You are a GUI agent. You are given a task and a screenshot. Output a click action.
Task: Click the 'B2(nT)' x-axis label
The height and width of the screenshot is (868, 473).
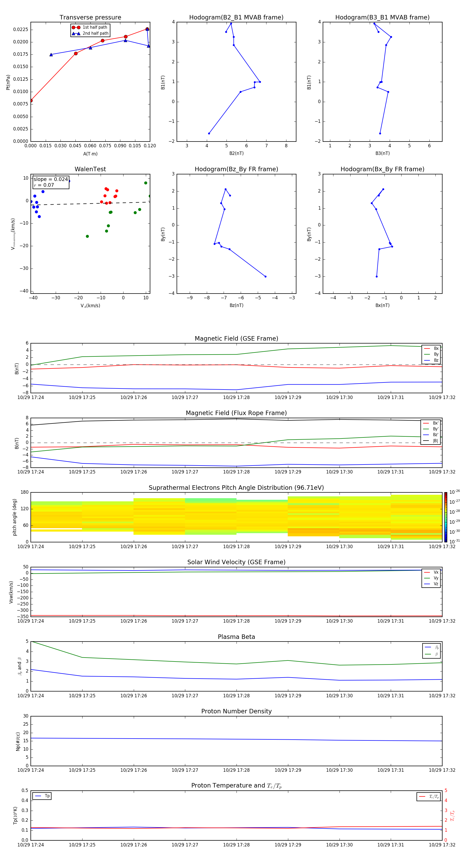pos(236,153)
